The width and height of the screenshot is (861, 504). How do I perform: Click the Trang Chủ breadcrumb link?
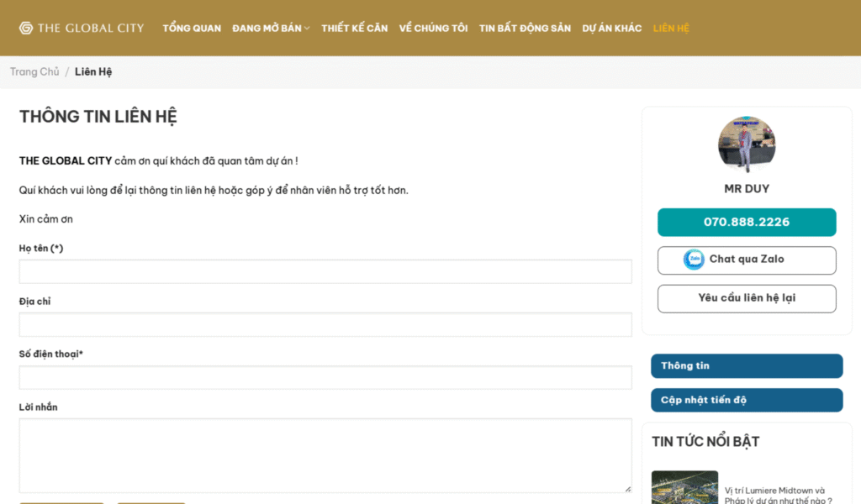[34, 72]
